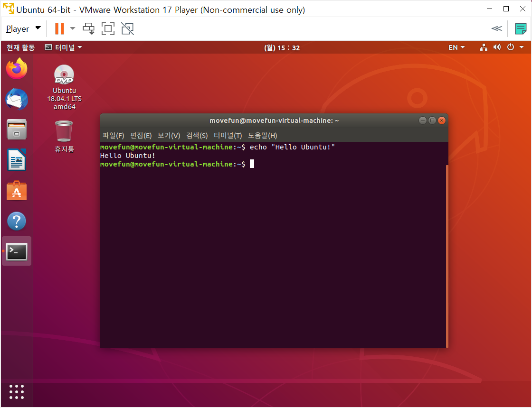Click the VMware Workstation logo in the title bar

8,9
